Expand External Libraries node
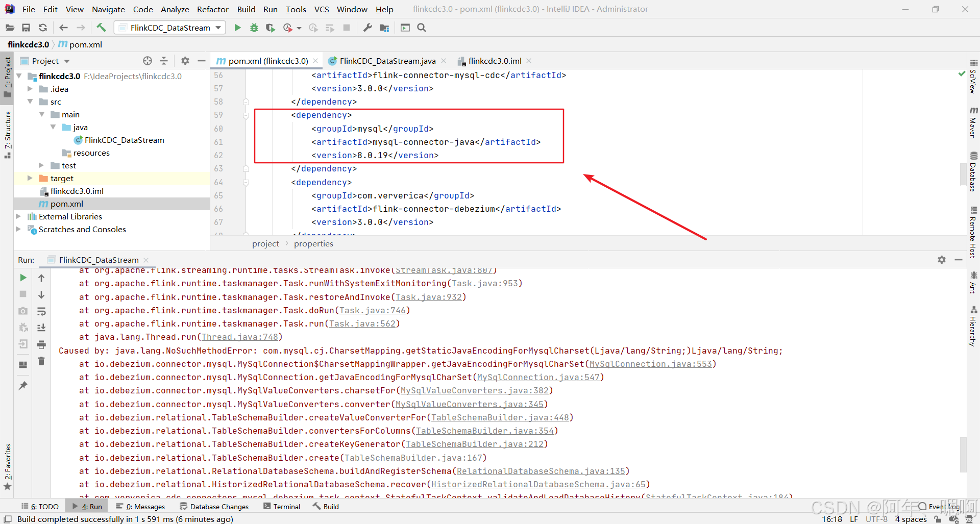The height and width of the screenshot is (524, 980). 18,216
